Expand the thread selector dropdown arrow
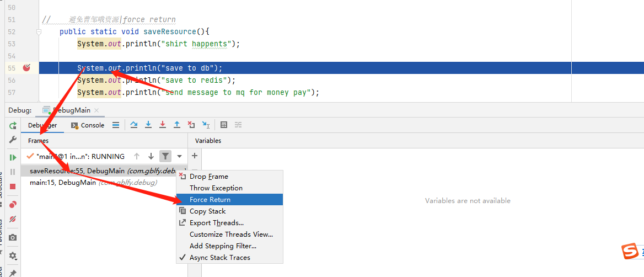Image resolution: width=644 pixels, height=277 pixels. pos(180,156)
